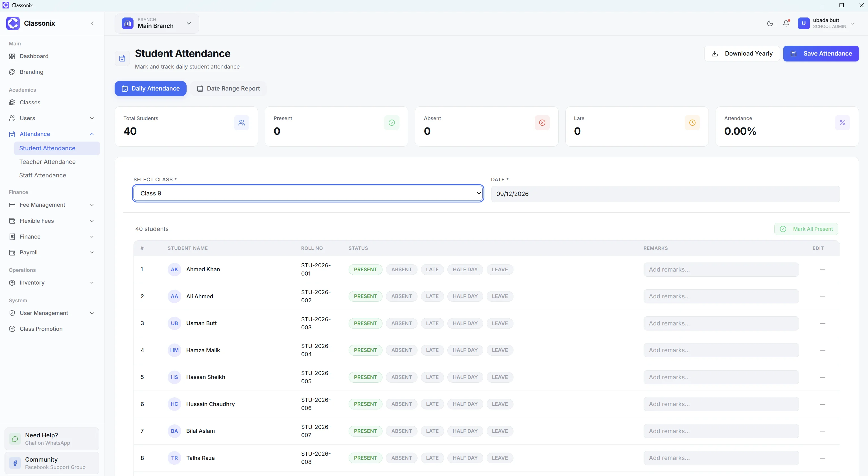Click the date field 09/12/2026
This screenshot has height=476, width=868.
pos(665,194)
